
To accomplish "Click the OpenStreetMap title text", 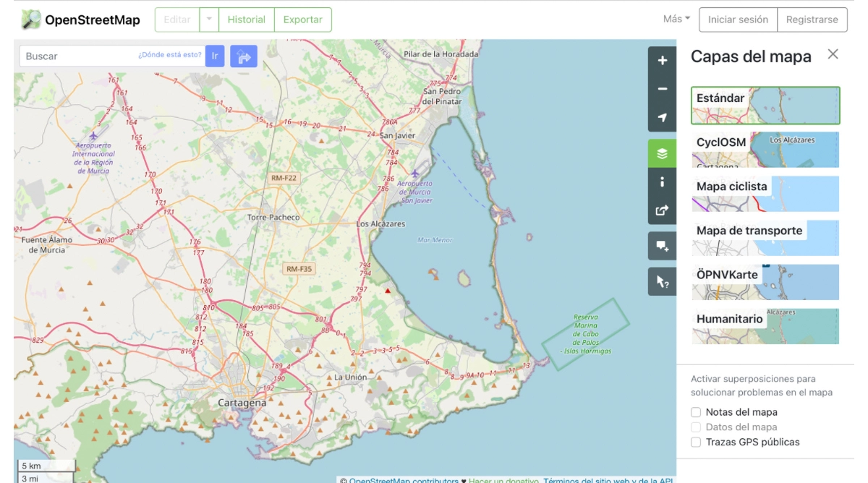I will [93, 20].
